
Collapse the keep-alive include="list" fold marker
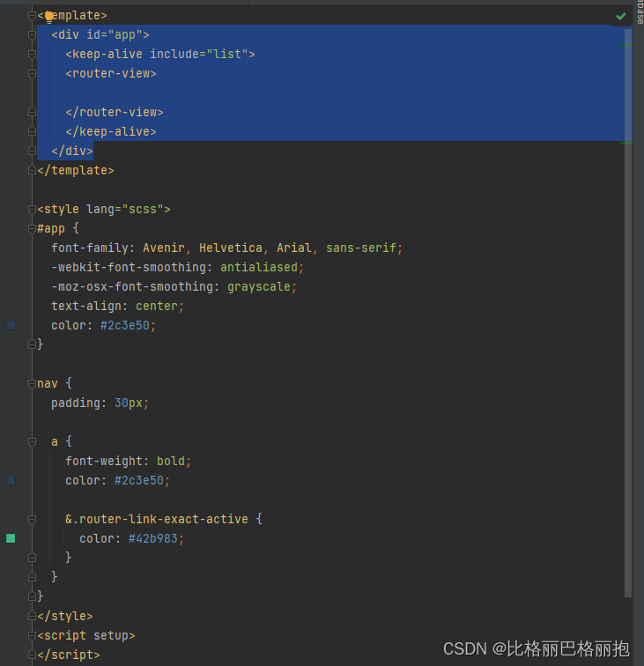[32, 55]
